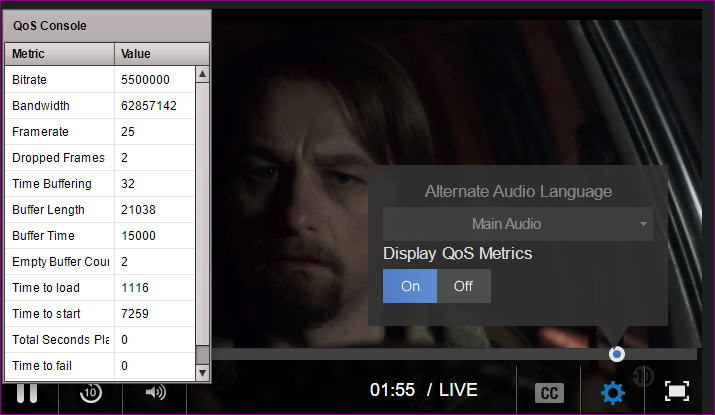Rewind 10 seconds with replay icon

[x=90, y=392]
